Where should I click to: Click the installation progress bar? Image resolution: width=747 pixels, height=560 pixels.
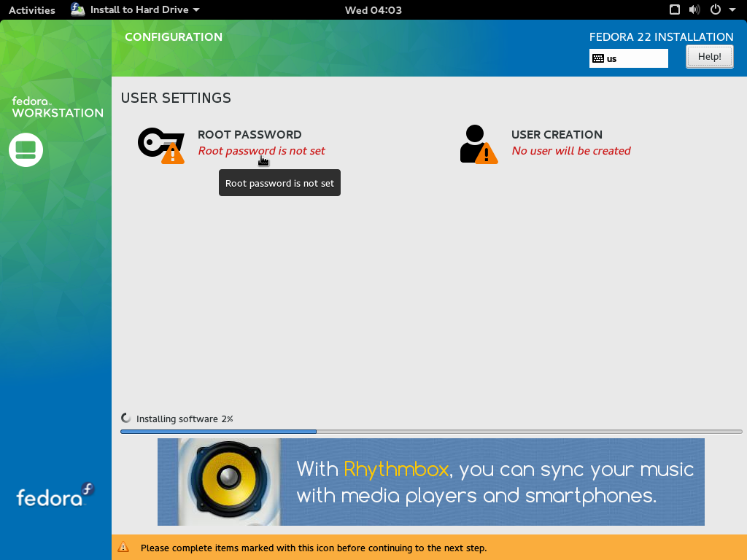(x=431, y=432)
